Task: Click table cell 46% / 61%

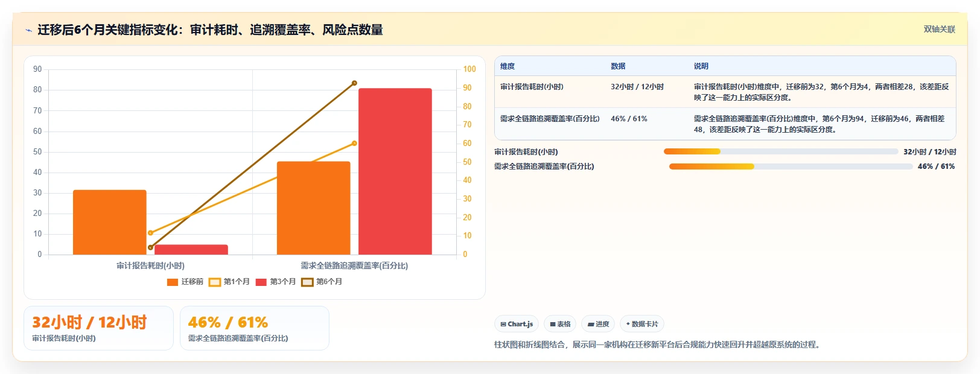Action: pyautogui.click(x=629, y=119)
